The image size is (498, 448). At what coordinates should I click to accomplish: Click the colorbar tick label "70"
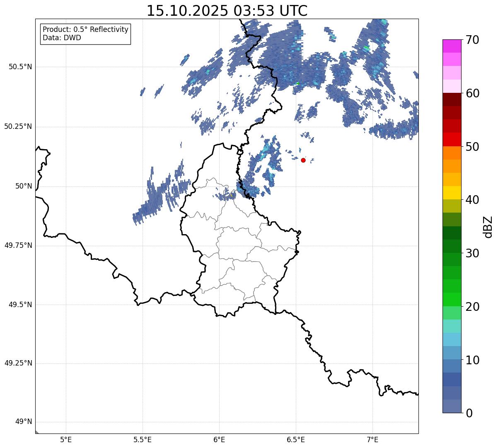tap(472, 40)
